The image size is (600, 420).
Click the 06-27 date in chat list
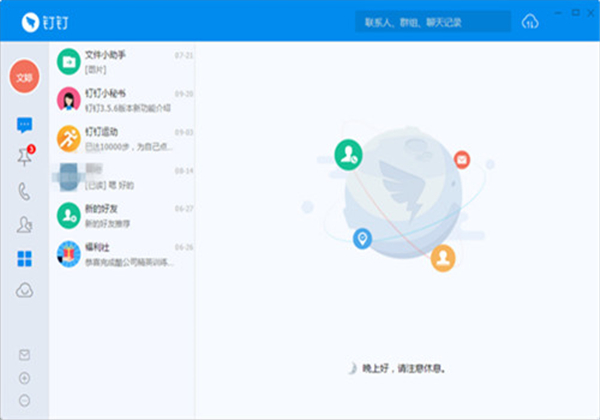pyautogui.click(x=184, y=209)
